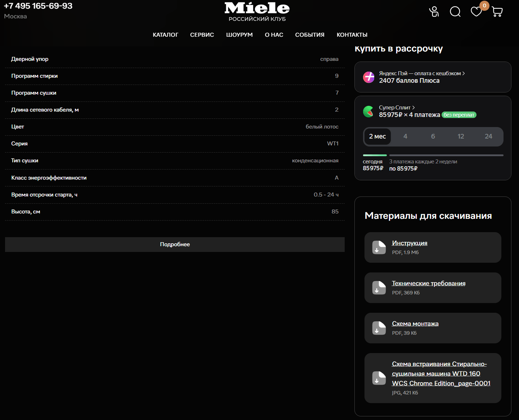Screen dimensions: 519x420
Task: Click download icon beside Схема встраивания file
Action: tap(379, 378)
